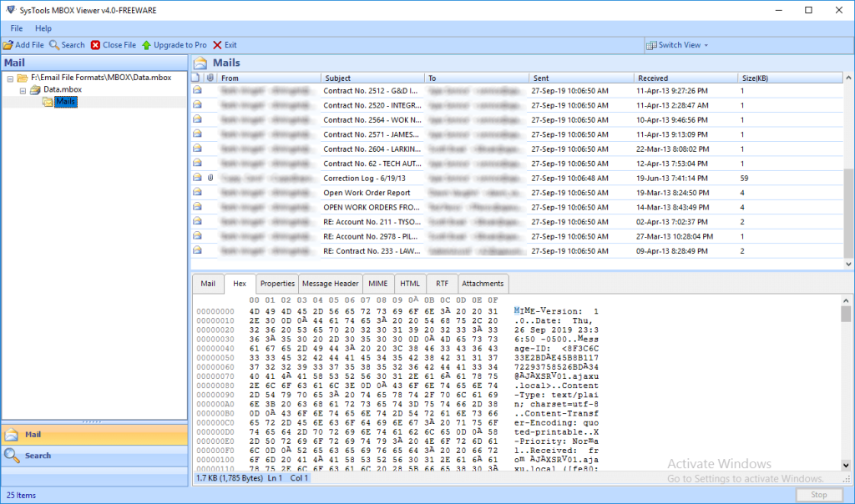Image resolution: width=855 pixels, height=504 pixels.
Task: Select the Data.mbox tree item
Action: point(62,89)
